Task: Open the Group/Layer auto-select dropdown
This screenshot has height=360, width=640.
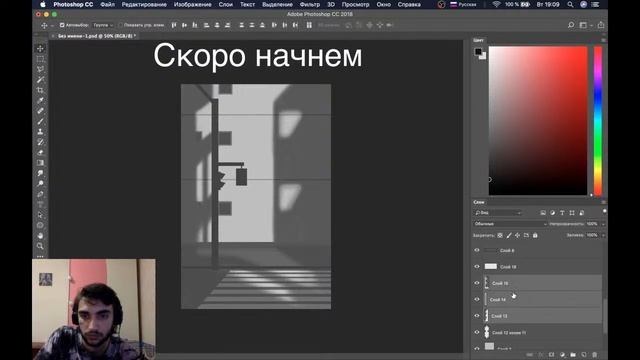Action: 102,25
